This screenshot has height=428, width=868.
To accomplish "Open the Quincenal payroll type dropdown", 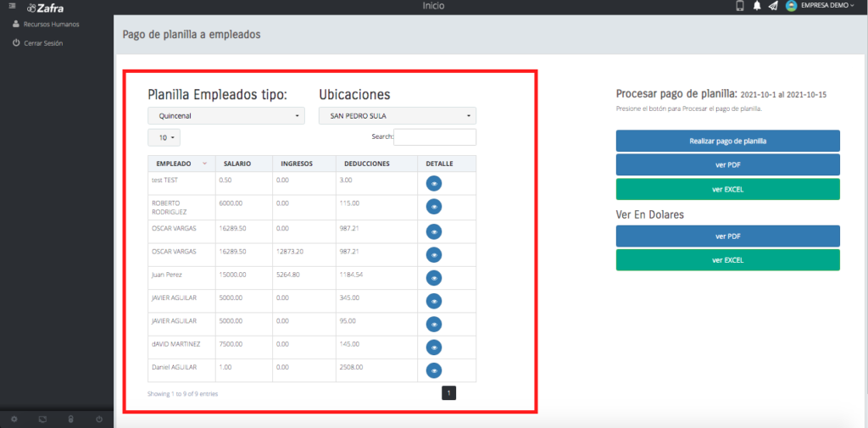I will (x=225, y=116).
